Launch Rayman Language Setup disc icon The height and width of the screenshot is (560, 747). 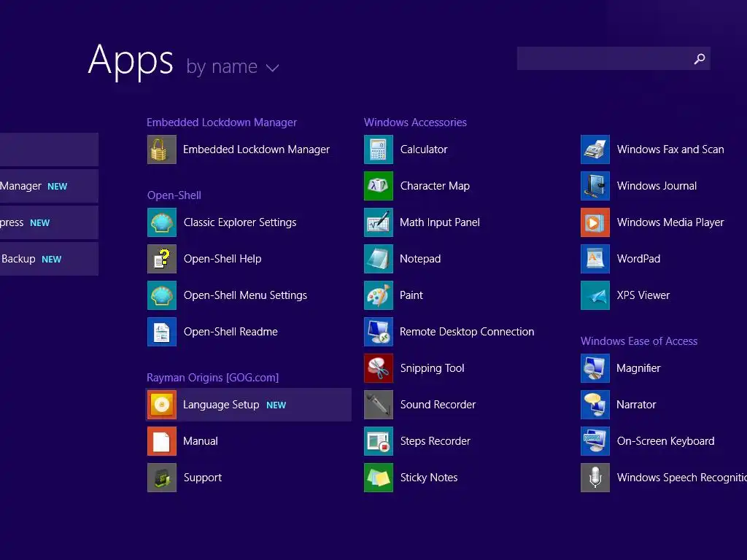[161, 405]
